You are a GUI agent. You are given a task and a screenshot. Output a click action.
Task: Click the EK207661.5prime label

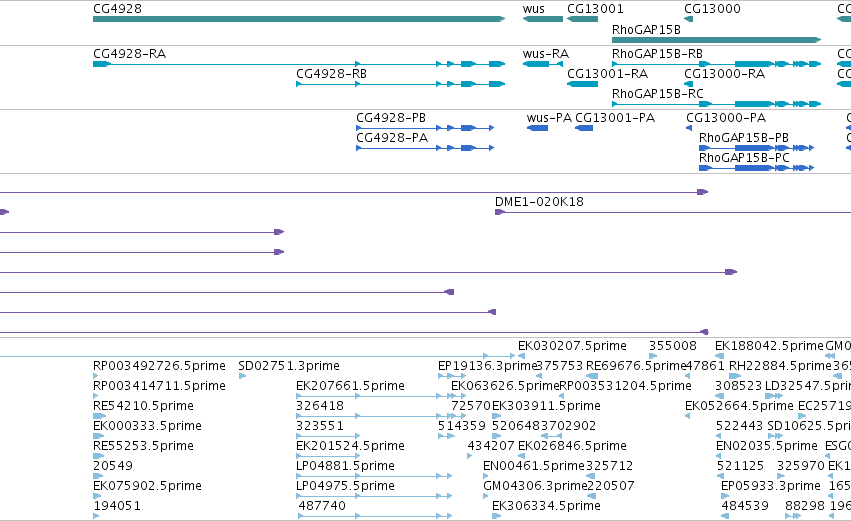[350, 386]
